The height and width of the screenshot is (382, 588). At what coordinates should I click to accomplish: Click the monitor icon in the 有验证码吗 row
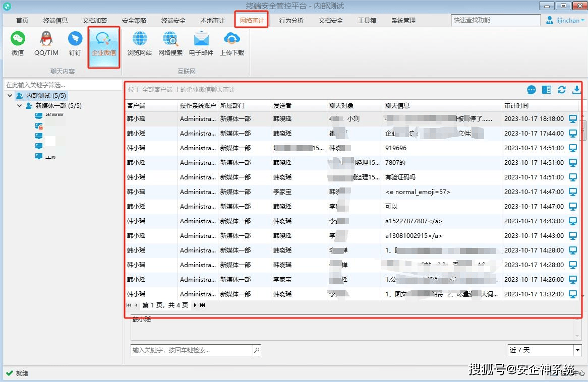573,177
